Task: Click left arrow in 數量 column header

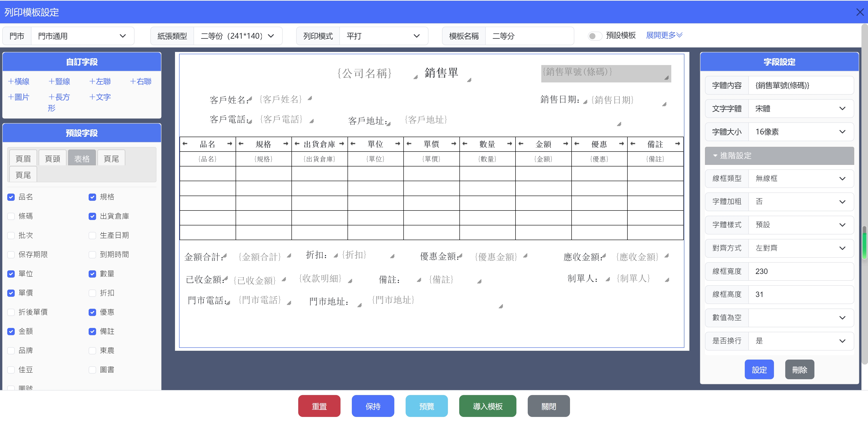Action: tap(465, 144)
